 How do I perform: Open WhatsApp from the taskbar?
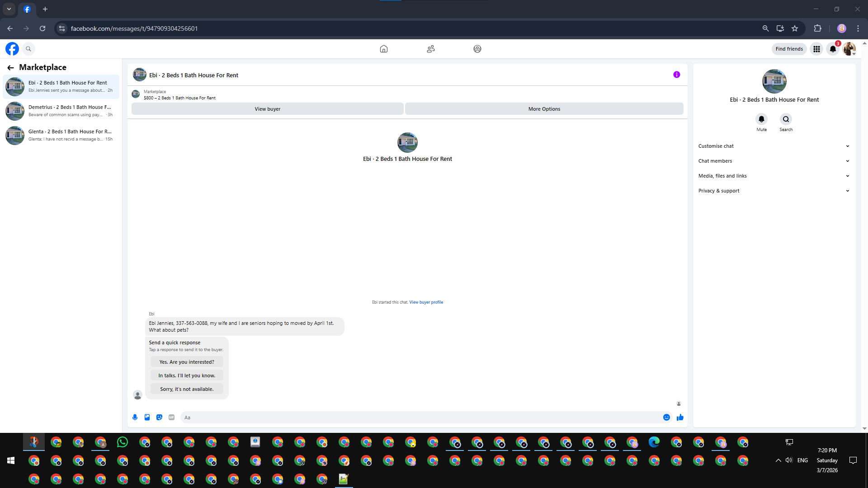click(123, 442)
